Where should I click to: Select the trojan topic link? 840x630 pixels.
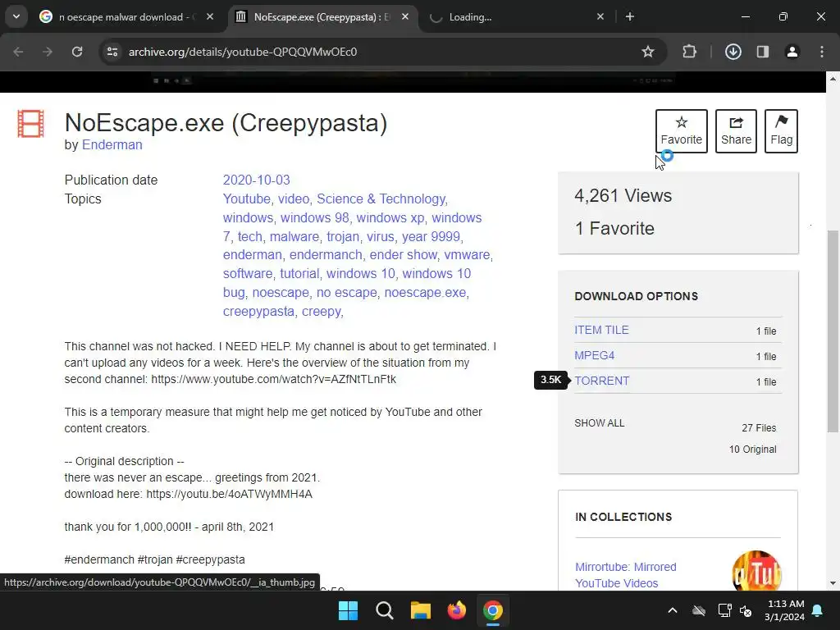343,236
